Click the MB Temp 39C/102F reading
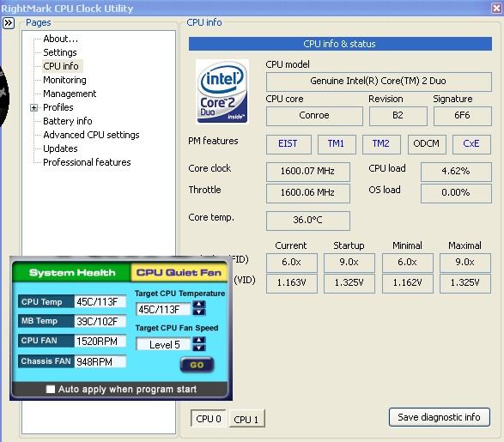This screenshot has height=442, width=504. click(100, 321)
